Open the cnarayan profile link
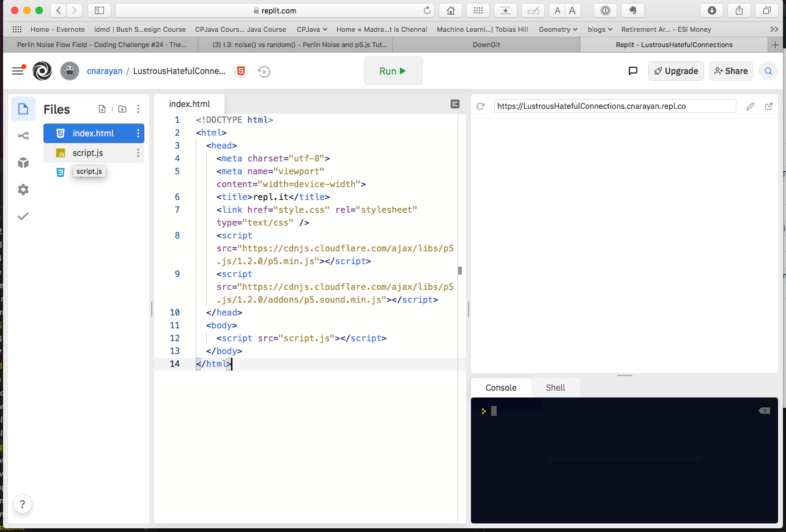 click(x=104, y=71)
